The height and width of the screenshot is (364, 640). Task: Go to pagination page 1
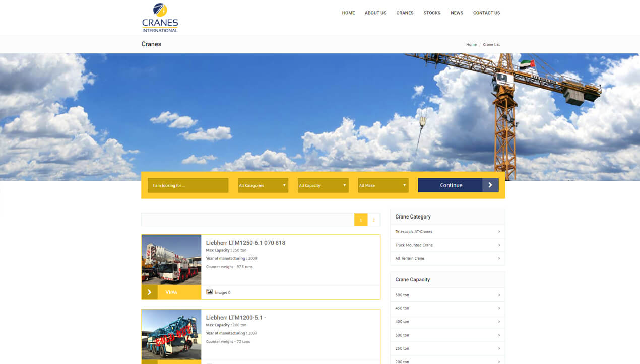[x=361, y=220]
